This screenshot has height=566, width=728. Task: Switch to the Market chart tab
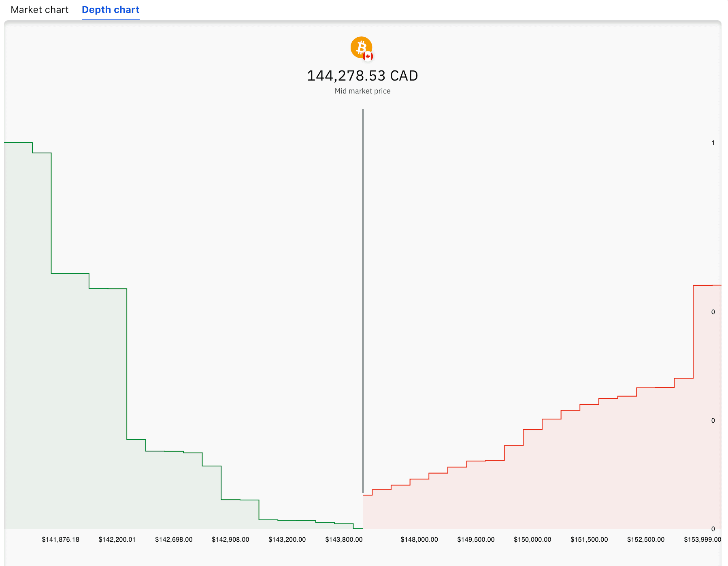click(40, 10)
